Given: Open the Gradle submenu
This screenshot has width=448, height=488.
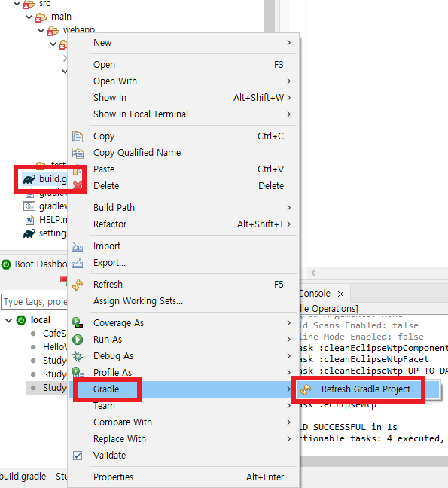Looking at the screenshot, I should click(x=184, y=389).
